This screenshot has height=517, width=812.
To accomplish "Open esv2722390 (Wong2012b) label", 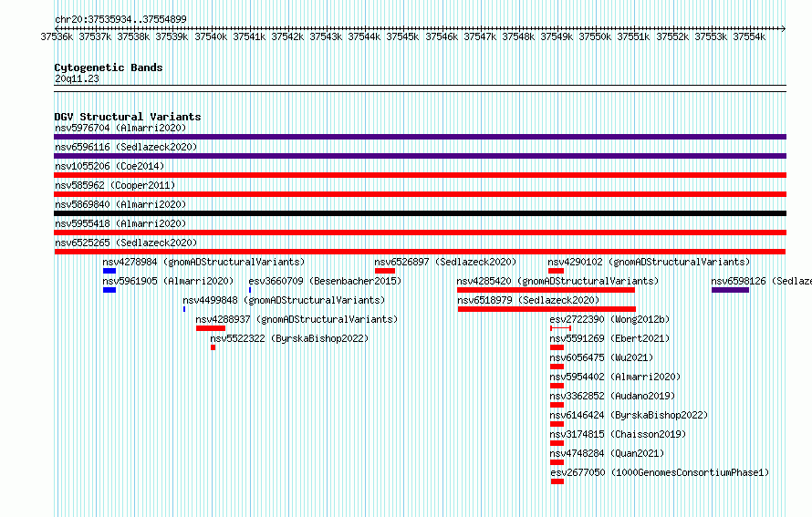I will (x=609, y=319).
